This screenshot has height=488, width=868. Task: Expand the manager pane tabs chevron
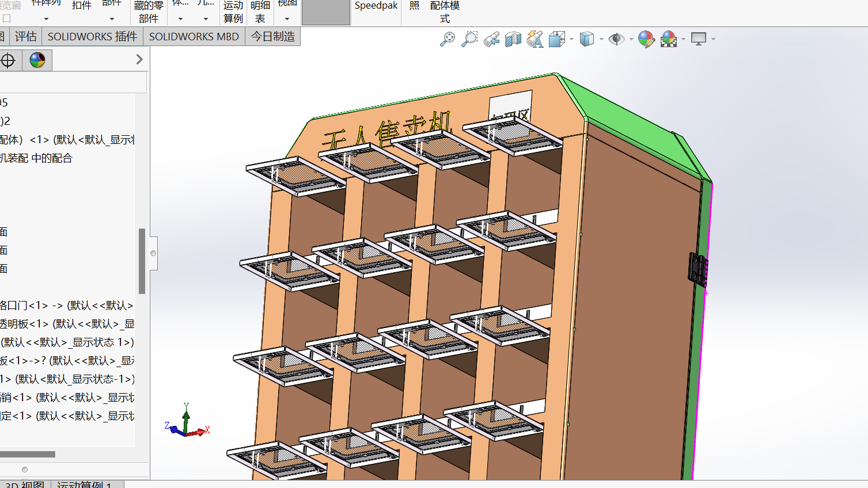click(139, 59)
